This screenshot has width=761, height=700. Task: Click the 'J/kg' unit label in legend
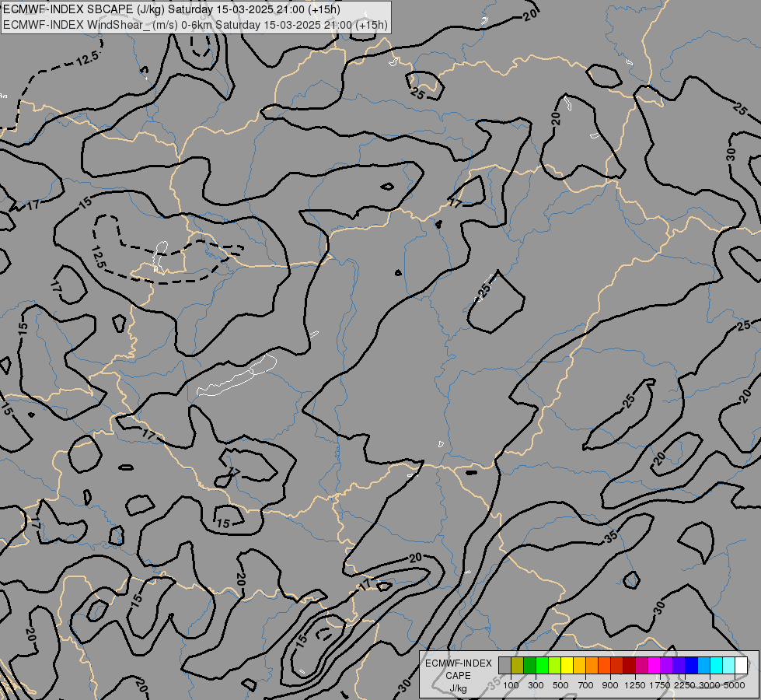(458, 689)
